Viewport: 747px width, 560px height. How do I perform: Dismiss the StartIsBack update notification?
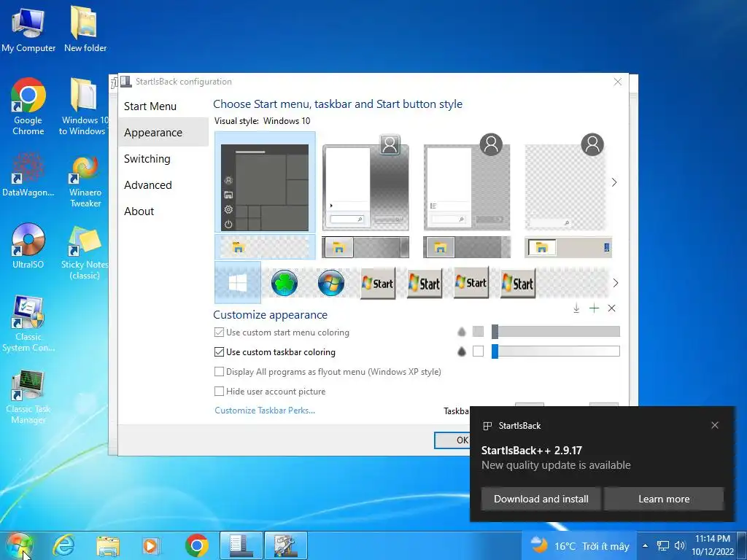[715, 425]
